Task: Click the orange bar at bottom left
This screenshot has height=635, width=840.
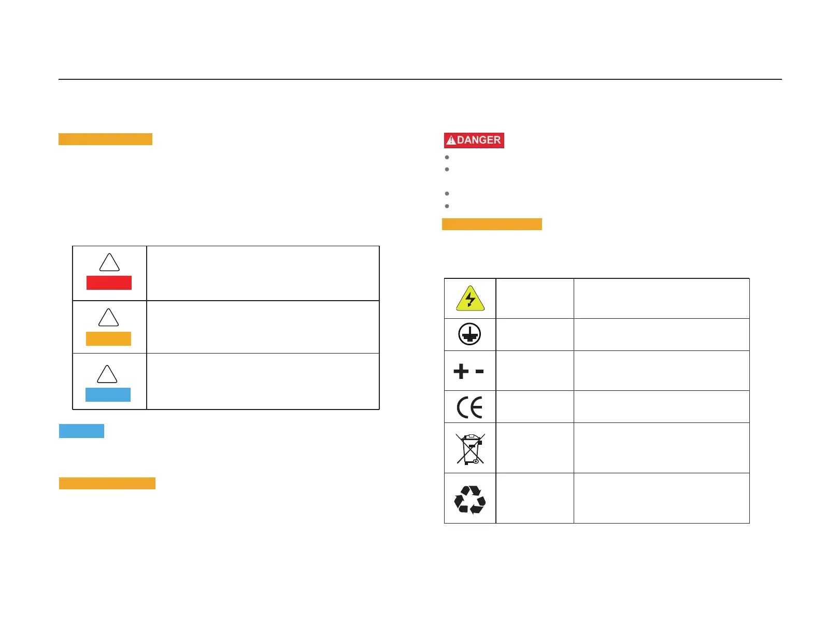Action: [x=107, y=483]
